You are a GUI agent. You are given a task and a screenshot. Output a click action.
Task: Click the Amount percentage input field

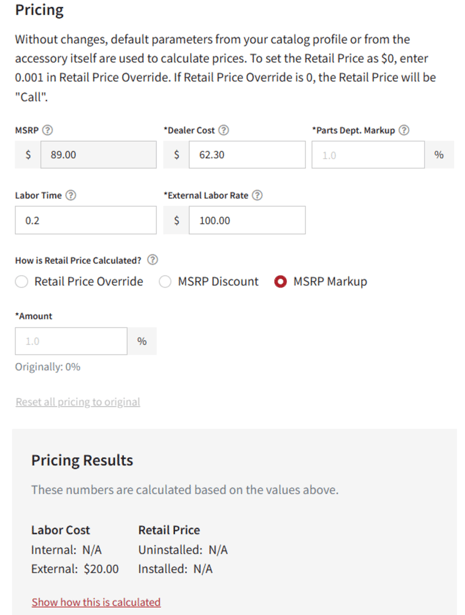coord(71,341)
